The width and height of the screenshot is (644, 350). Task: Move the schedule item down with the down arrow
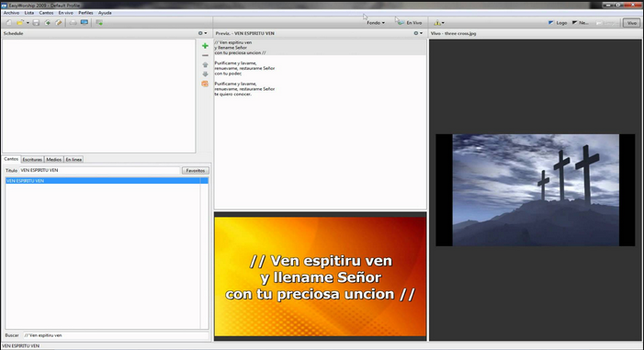[205, 74]
